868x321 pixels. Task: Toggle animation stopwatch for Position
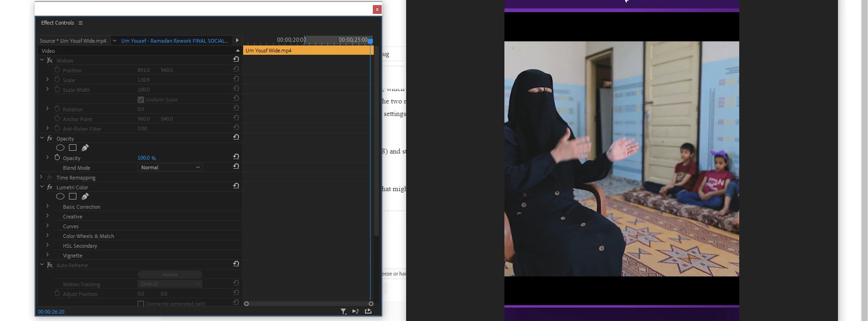click(x=57, y=70)
